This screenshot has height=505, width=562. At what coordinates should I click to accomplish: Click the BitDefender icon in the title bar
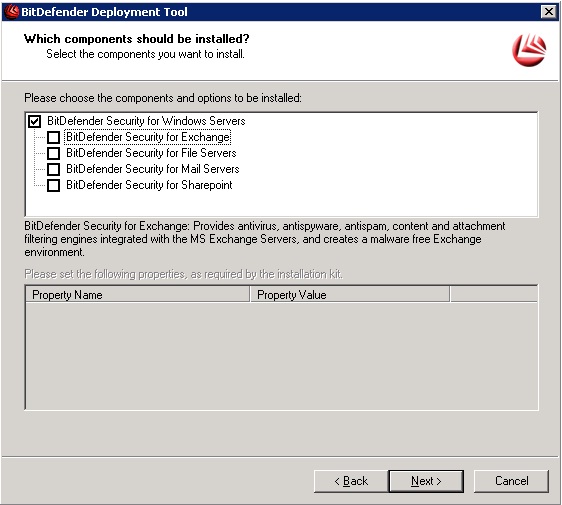tap(11, 11)
